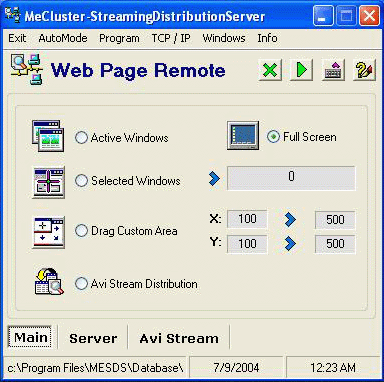The height and width of the screenshot is (382, 384).
Task: Open the question-mark help icon
Action: (364, 70)
